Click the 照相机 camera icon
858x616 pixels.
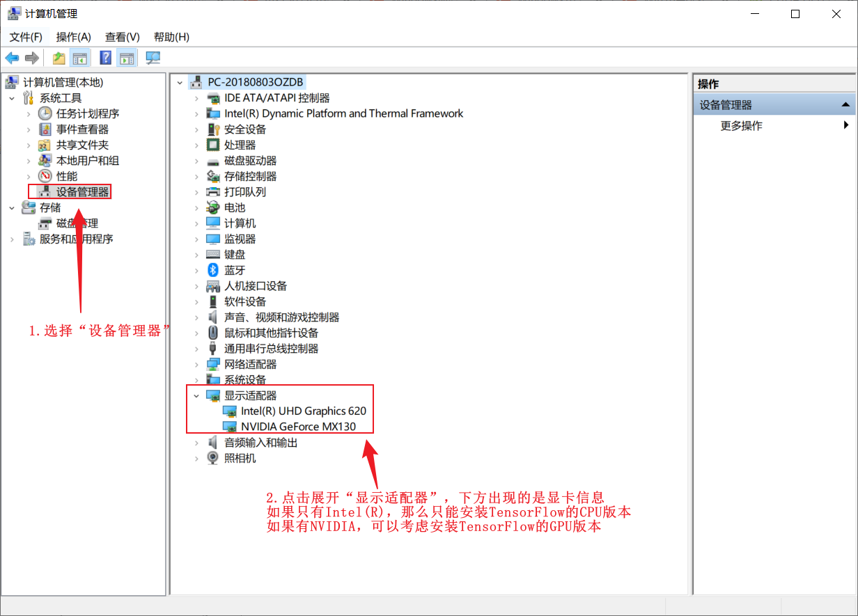click(x=213, y=458)
